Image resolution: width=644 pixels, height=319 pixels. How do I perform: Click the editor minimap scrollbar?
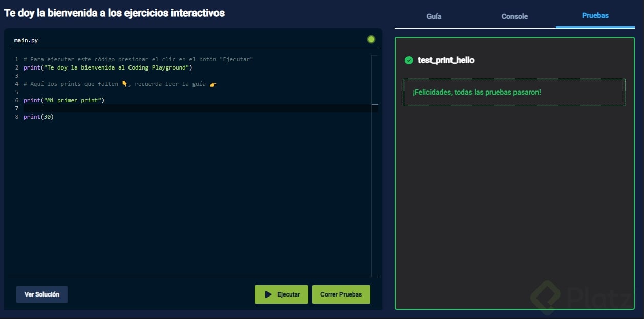click(x=375, y=166)
